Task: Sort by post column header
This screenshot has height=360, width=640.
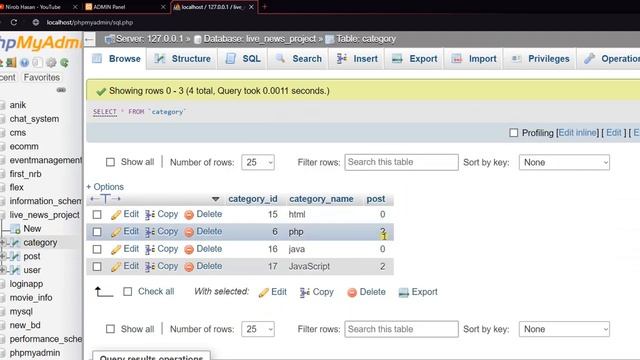Action: point(376,199)
